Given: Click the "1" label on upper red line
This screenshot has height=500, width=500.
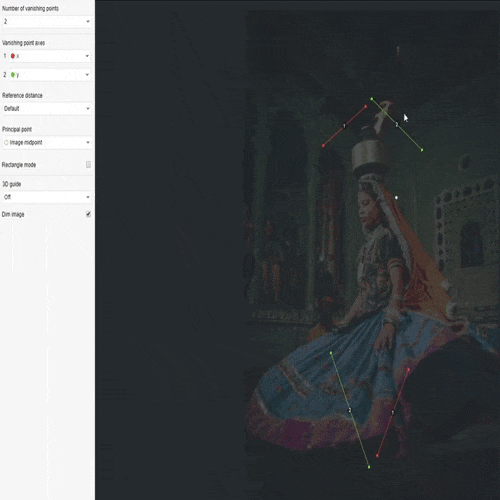Looking at the screenshot, I should (344, 126).
